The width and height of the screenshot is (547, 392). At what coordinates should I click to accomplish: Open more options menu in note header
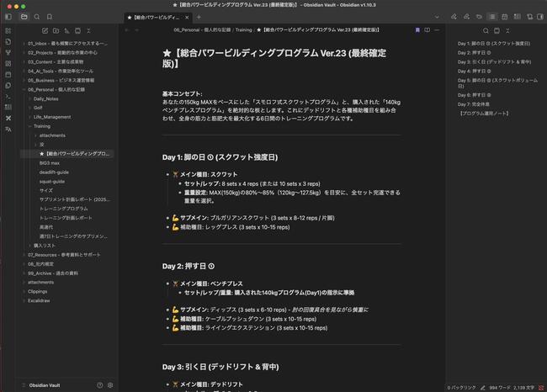tap(437, 30)
